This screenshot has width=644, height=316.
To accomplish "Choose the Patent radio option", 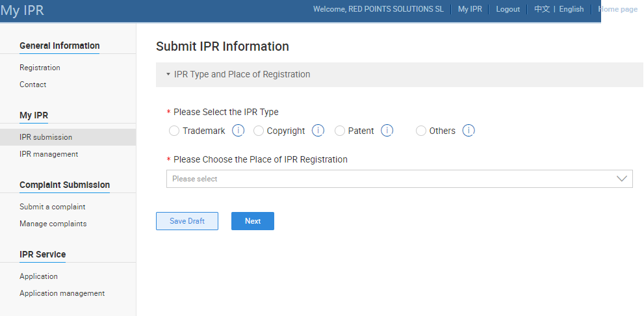I will [x=340, y=131].
